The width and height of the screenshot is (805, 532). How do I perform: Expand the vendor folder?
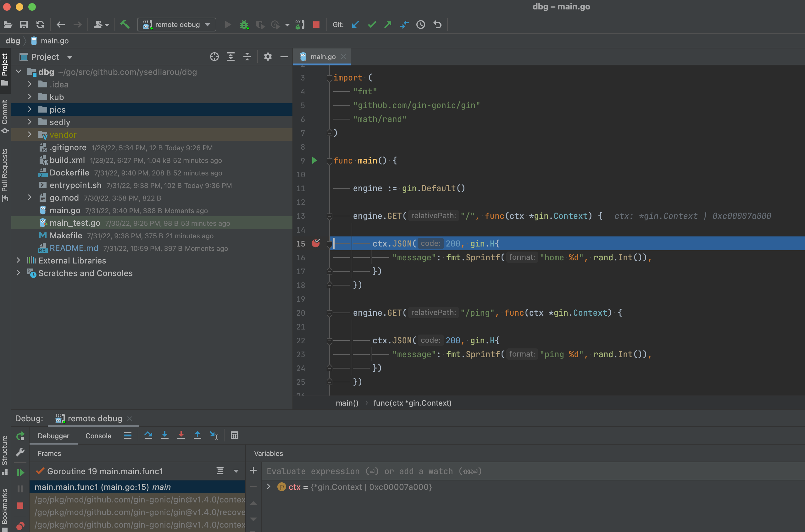click(30, 135)
